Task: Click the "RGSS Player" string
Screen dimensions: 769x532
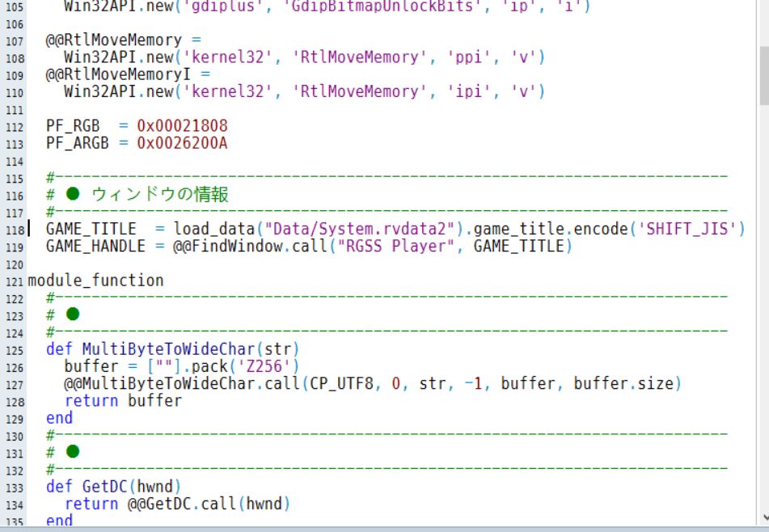Action: point(396,246)
